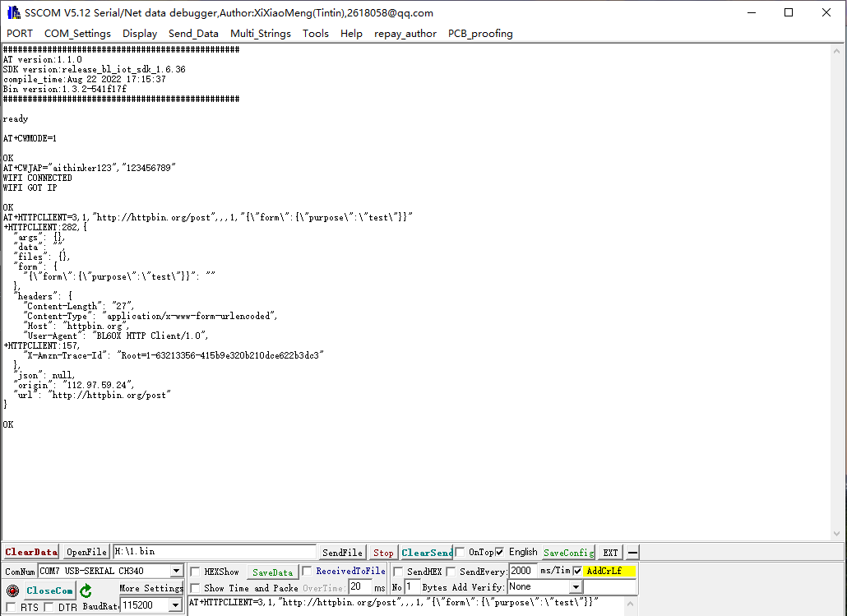Click the 'WIFI GOT IP' line
Image resolution: width=847 pixels, height=616 pixels.
(30, 188)
